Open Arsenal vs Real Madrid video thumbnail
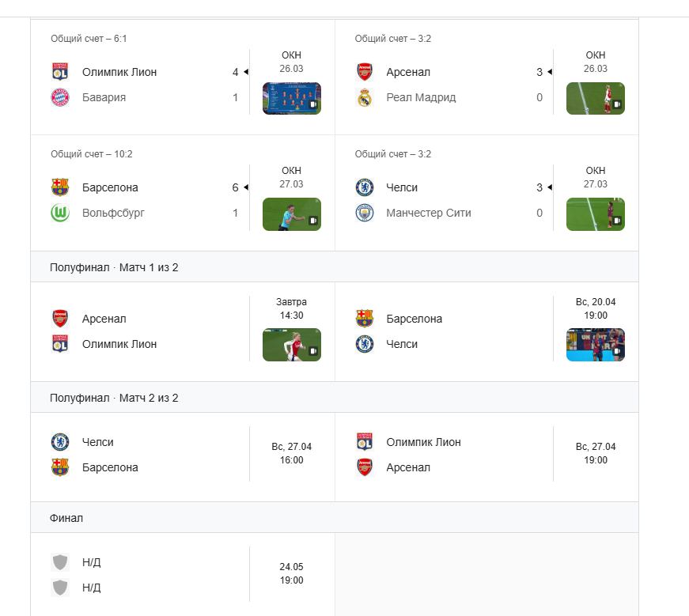Screen dimensions: 689x616 click(x=596, y=98)
